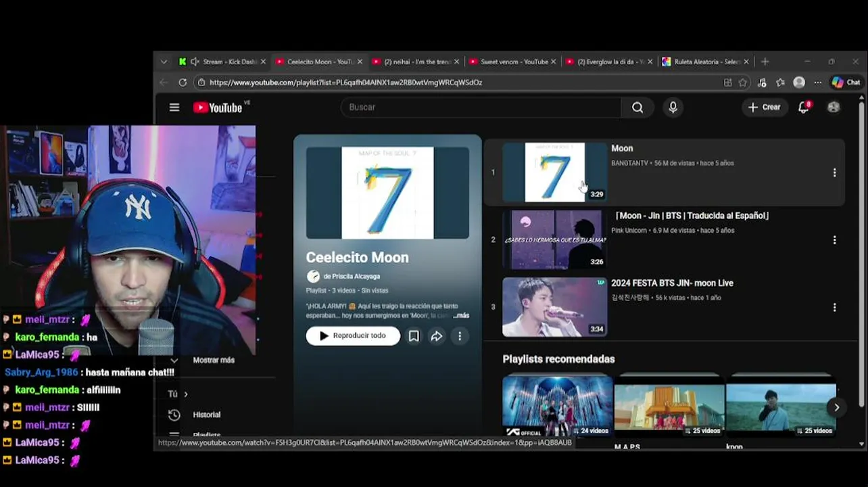Viewport: 868px width, 487px height.
Task: Open the browser three-dot settings menu
Action: [x=818, y=83]
